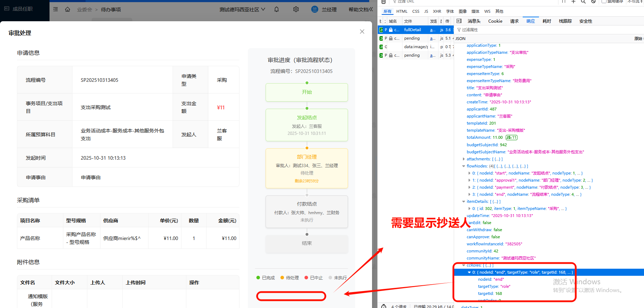The height and width of the screenshot is (308, 644).
Task: Expand the attachments JSON node
Action: (x=464, y=159)
